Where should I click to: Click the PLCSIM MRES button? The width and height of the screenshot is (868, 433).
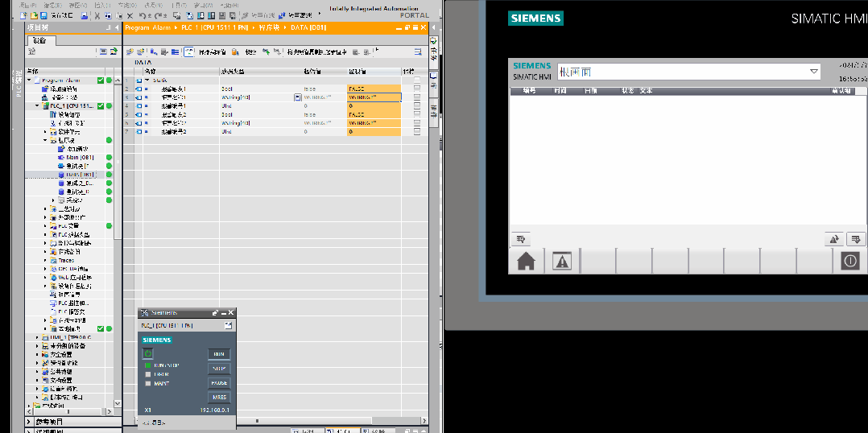click(219, 397)
